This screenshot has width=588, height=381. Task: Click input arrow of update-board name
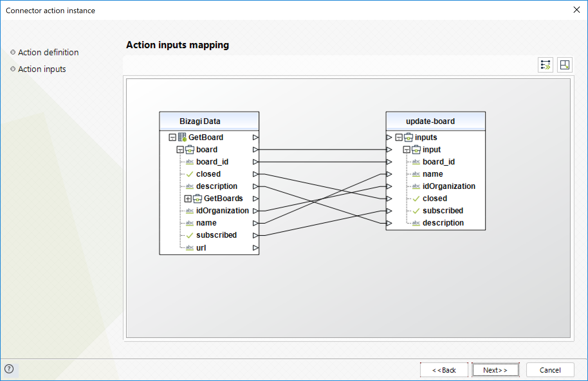[389, 174]
